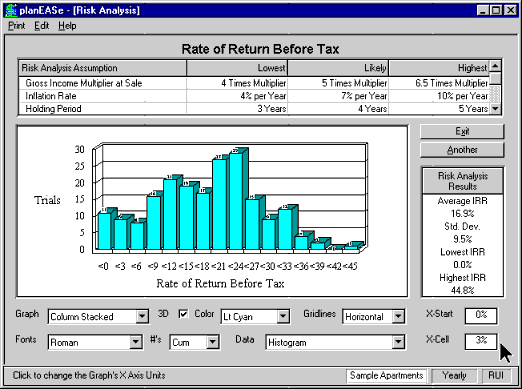Screen dimensions: 522x389
Task: Click the Exit button
Action: tap(462, 131)
